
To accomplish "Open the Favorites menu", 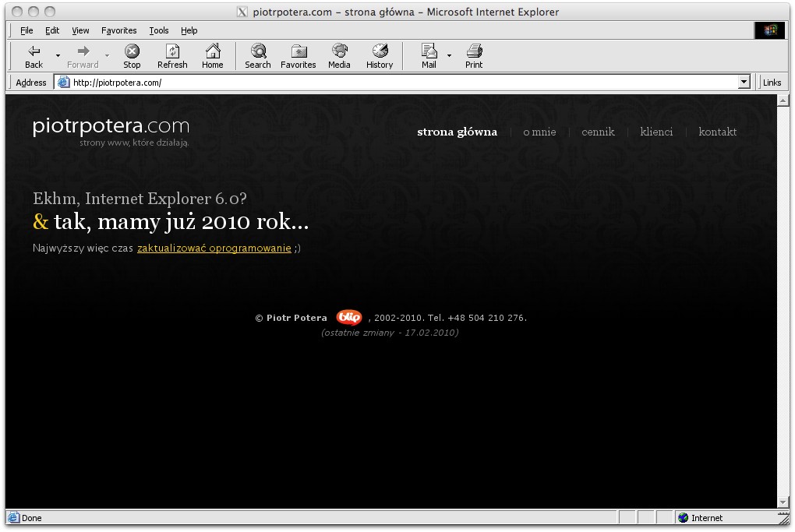I will click(x=118, y=30).
